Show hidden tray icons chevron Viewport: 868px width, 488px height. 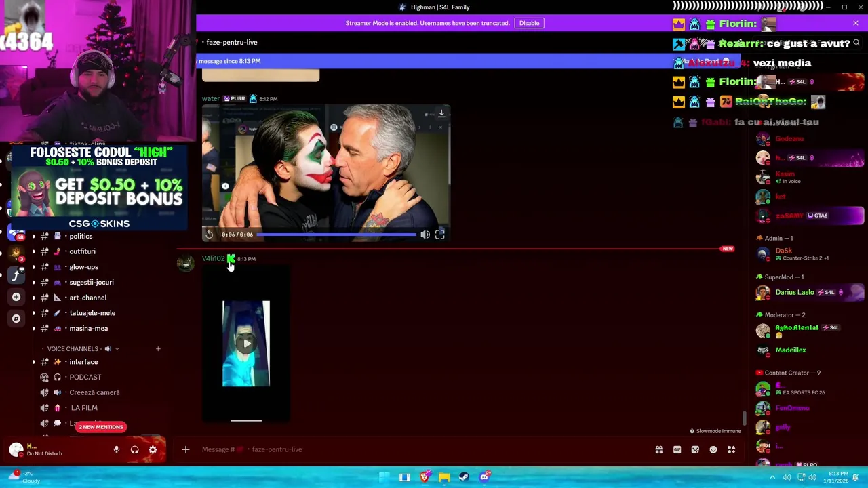772,477
